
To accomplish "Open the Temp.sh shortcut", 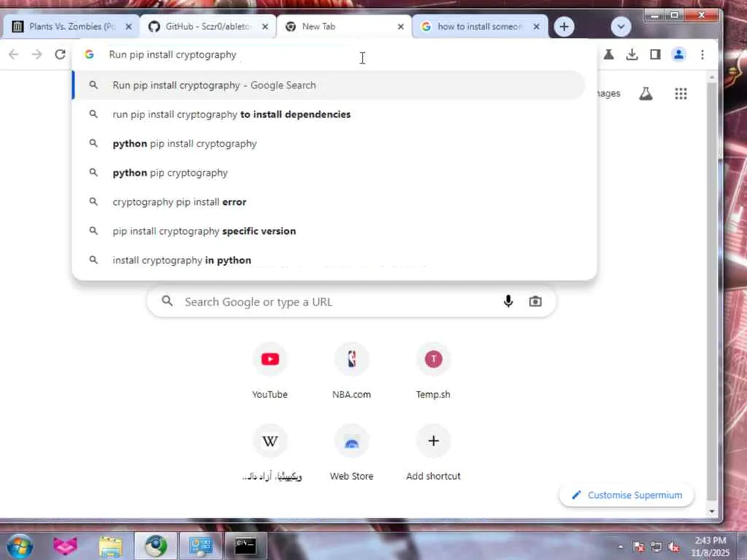I will point(433,371).
